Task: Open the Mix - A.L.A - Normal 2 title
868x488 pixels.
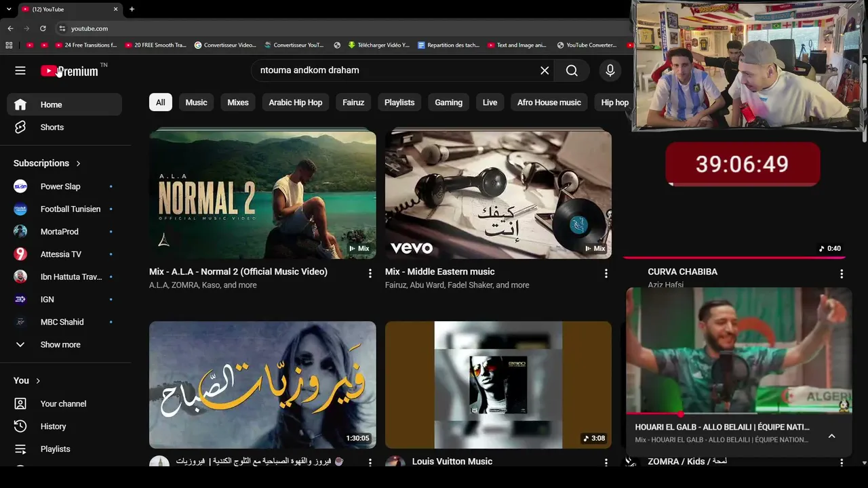Action: 238,272
